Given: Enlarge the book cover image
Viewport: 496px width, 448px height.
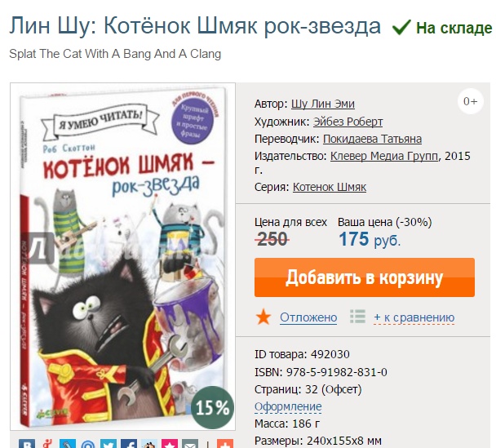Looking at the screenshot, I should 122,256.
